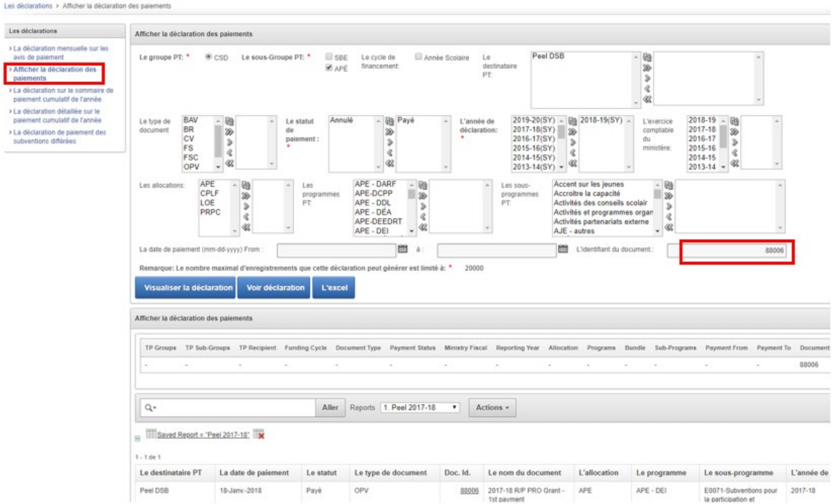833x504 pixels.
Task: Click move-all icon beside Le type de document list
Action: pos(229,132)
